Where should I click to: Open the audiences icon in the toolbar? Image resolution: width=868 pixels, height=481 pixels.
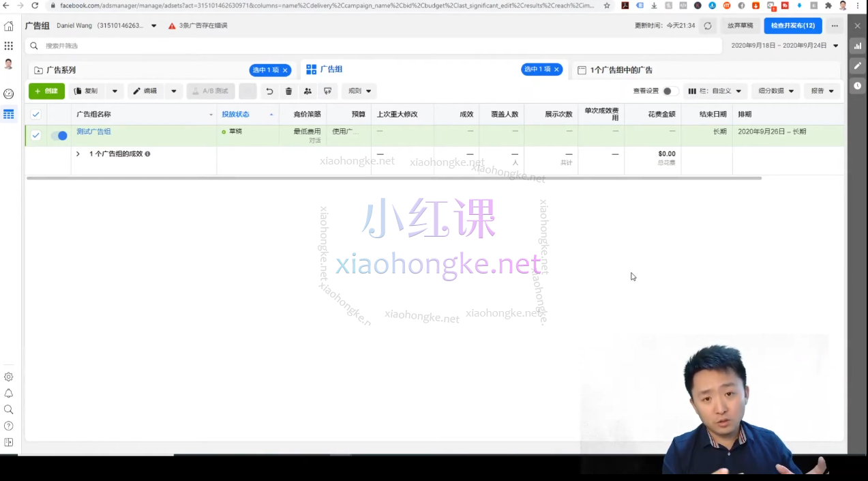click(308, 91)
